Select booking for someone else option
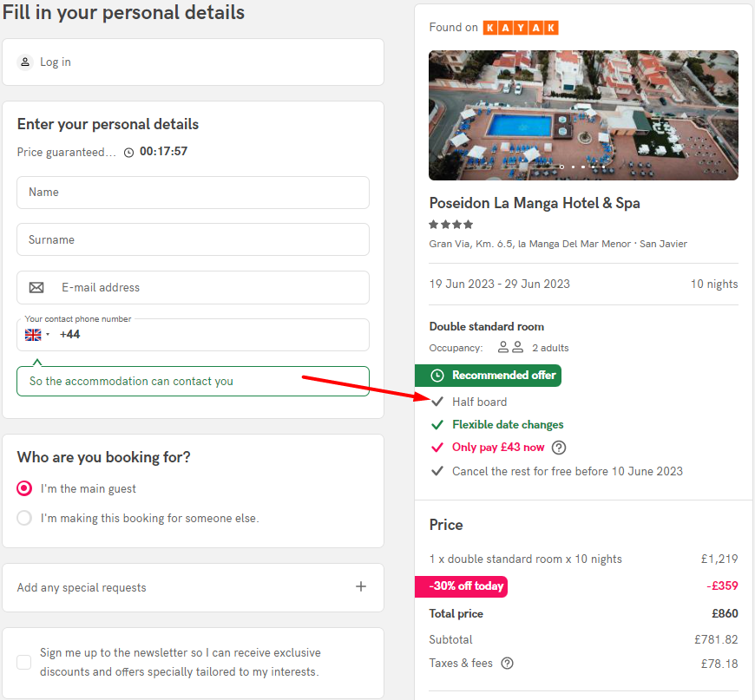 click(24, 518)
